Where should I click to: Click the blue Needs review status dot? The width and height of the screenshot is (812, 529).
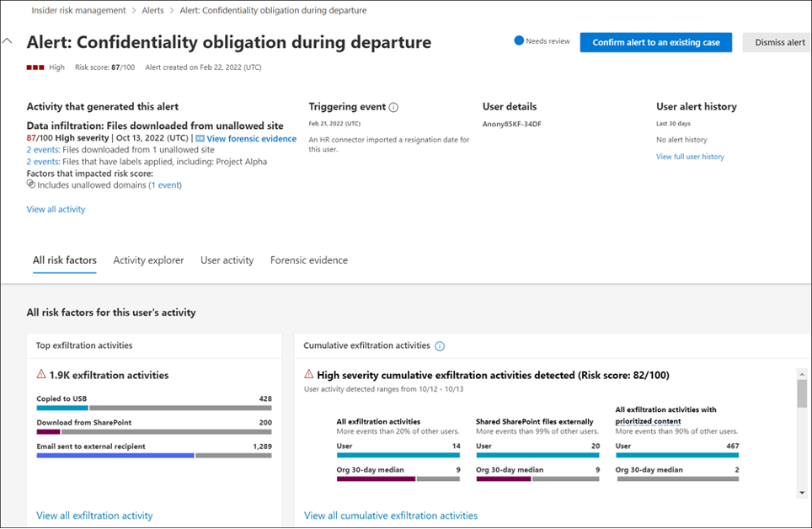[519, 40]
